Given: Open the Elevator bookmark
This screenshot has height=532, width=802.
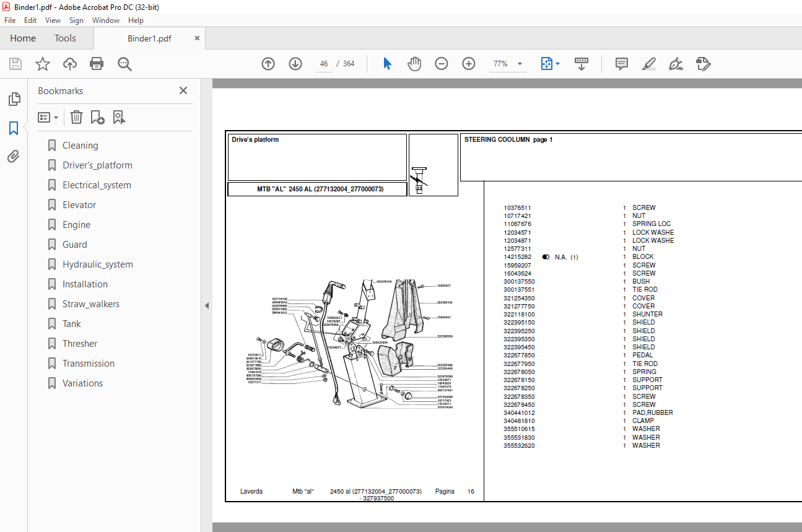Looking at the screenshot, I should [x=79, y=205].
